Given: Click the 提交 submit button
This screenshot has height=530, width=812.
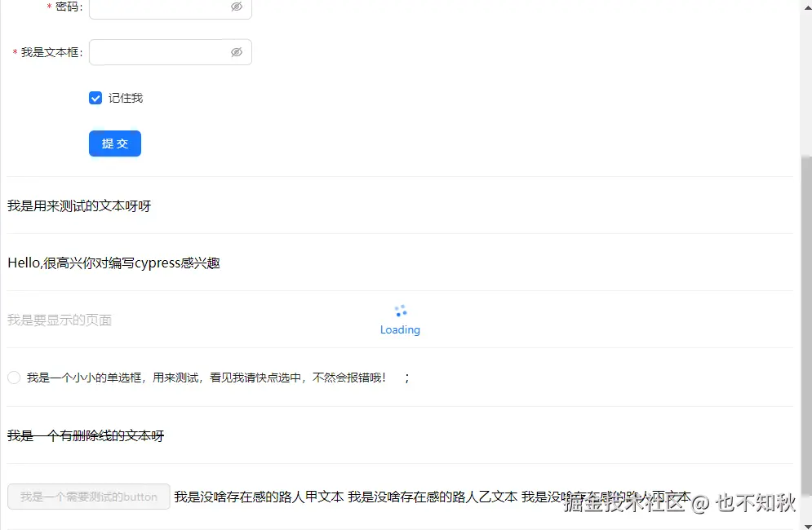Looking at the screenshot, I should [114, 143].
